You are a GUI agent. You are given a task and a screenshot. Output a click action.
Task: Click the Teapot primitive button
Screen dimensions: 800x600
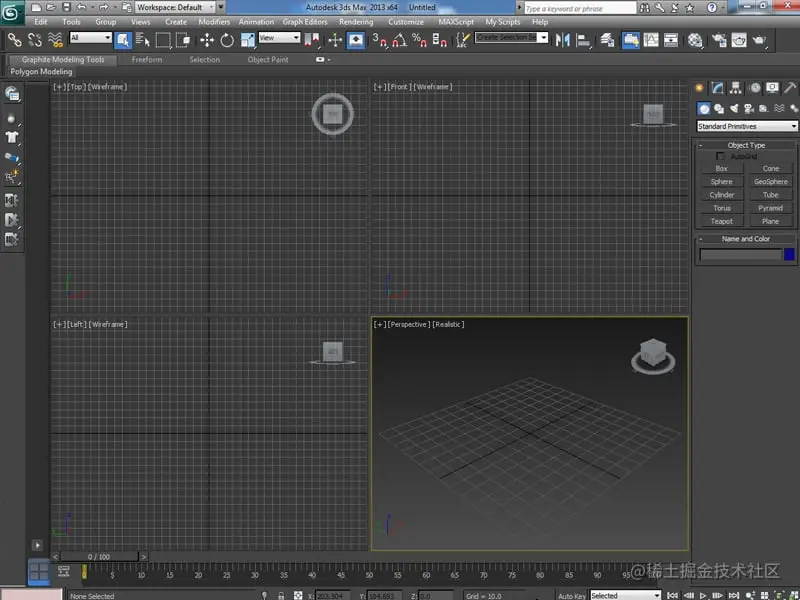click(721, 220)
